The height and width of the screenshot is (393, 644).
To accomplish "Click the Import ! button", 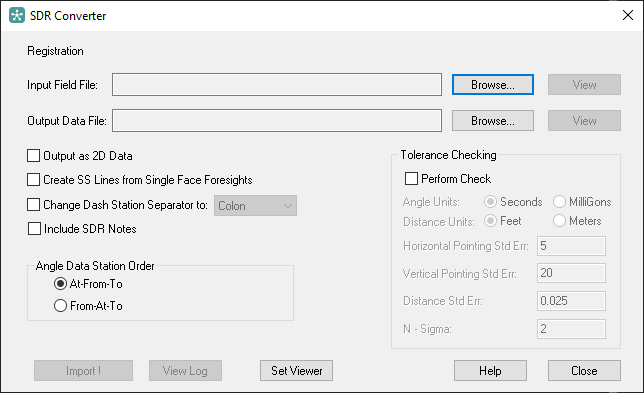I will [x=83, y=370].
